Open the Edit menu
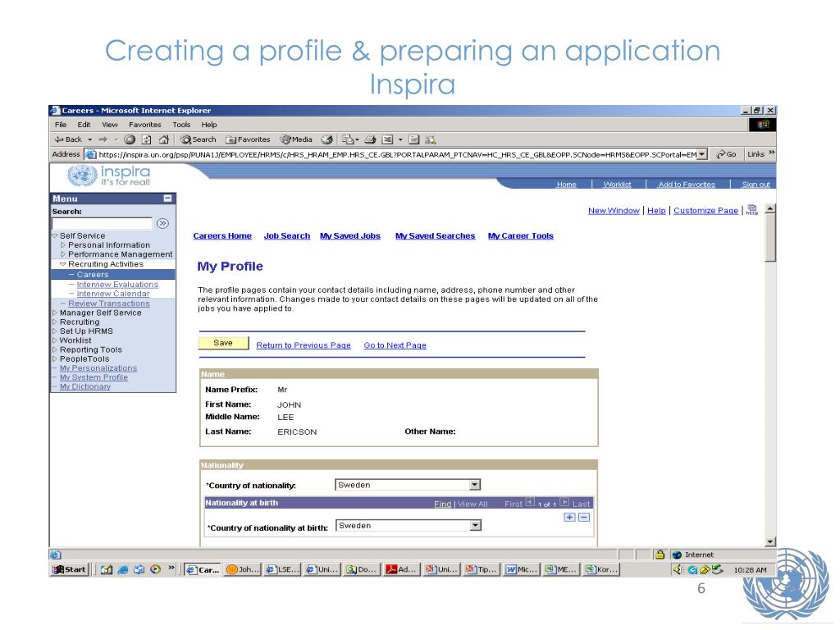840x630 pixels. tap(84, 125)
